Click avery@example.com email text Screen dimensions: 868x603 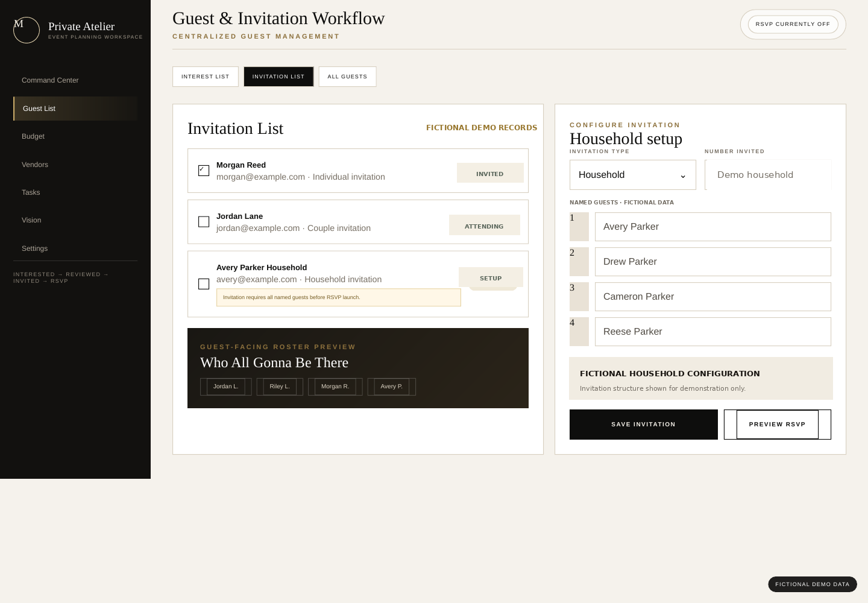click(x=257, y=279)
